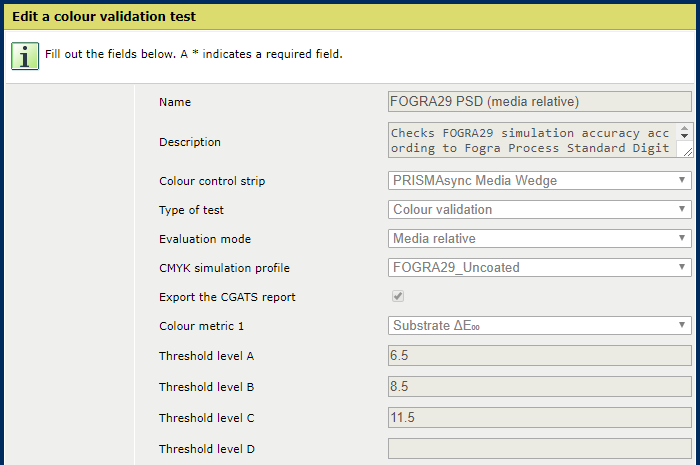Click inside the Description text area
Screen dimensions: 700x465
pyautogui.click(x=532, y=141)
